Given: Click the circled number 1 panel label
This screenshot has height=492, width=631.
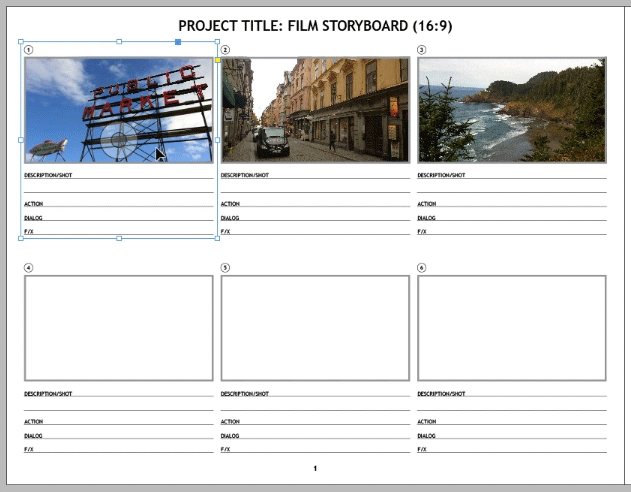Looking at the screenshot, I should [x=28, y=50].
